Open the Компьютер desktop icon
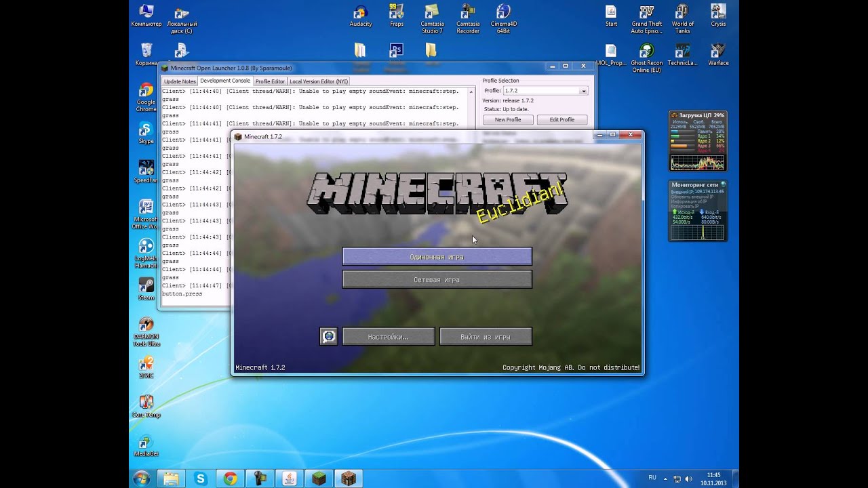This screenshot has height=488, width=868. click(x=146, y=16)
